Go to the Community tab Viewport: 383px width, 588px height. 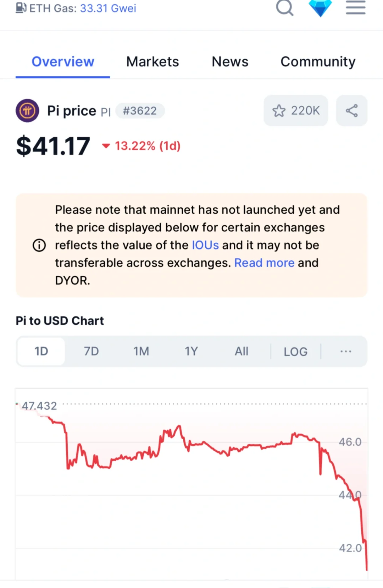point(318,62)
